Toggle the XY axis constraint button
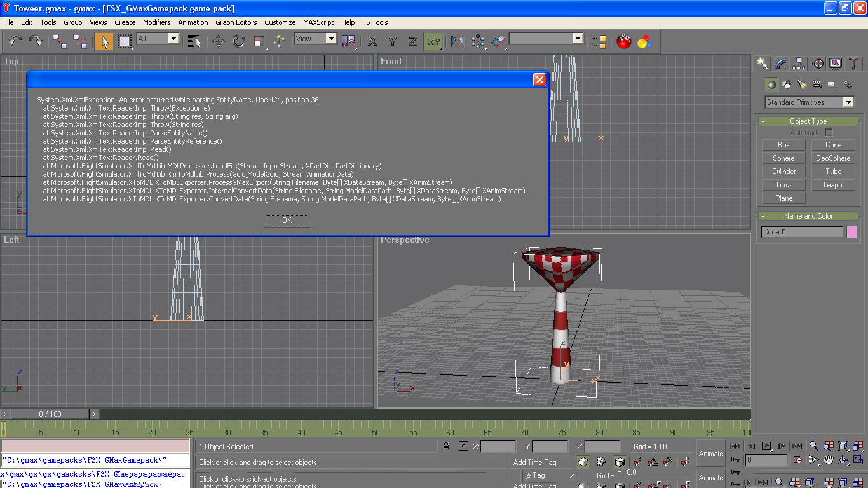Viewport: 868px width, 488px height. (x=433, y=41)
